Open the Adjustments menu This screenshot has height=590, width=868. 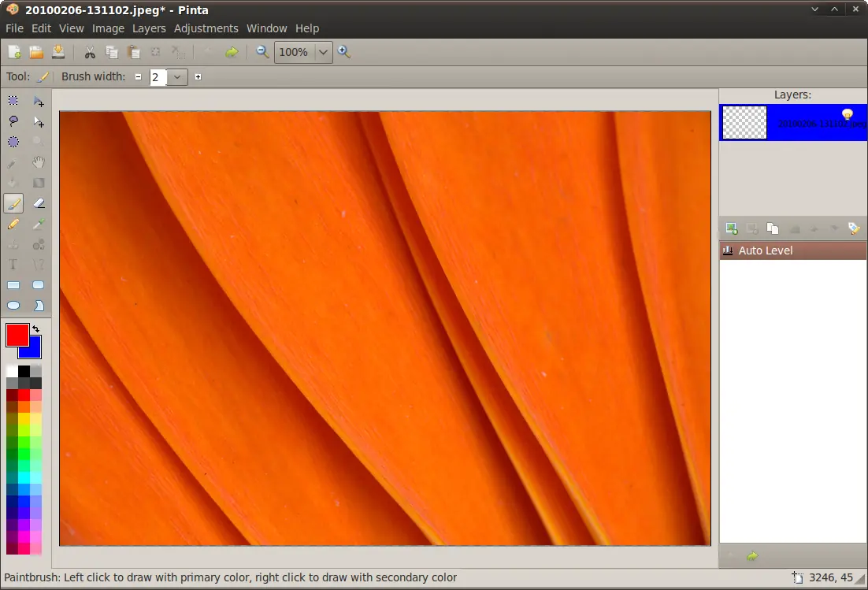click(206, 28)
